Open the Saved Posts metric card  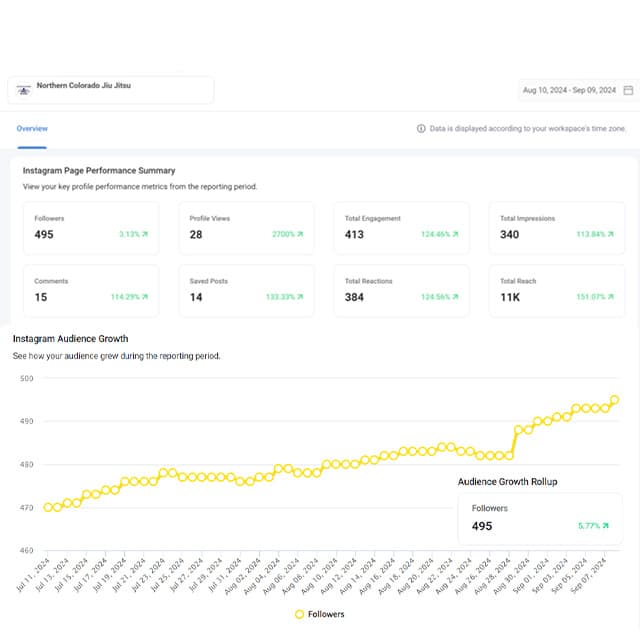point(246,290)
